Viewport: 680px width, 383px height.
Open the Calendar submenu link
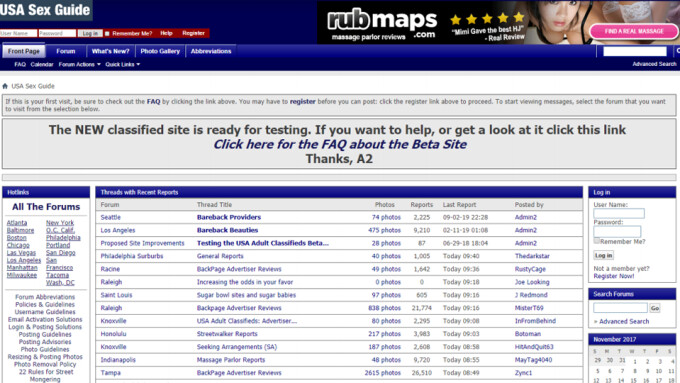[42, 64]
